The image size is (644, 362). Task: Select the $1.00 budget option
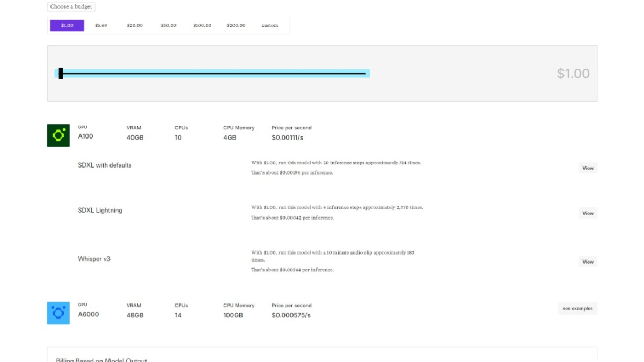click(67, 25)
